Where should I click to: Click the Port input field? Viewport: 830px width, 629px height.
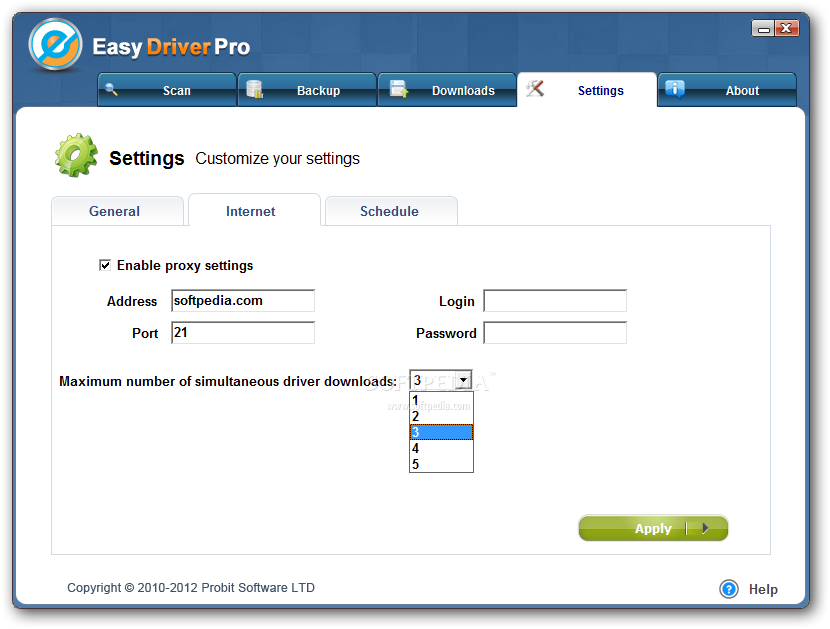point(243,333)
